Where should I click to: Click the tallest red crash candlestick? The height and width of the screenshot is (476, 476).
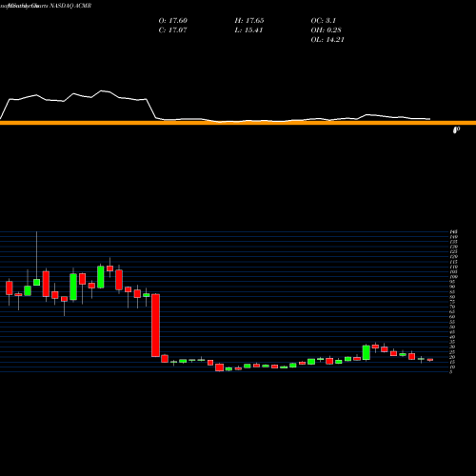[x=155, y=326]
